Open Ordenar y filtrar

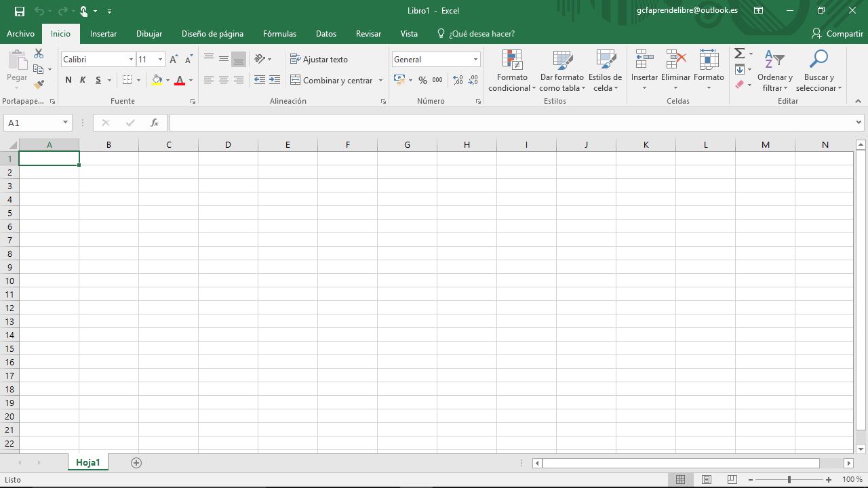[774, 70]
